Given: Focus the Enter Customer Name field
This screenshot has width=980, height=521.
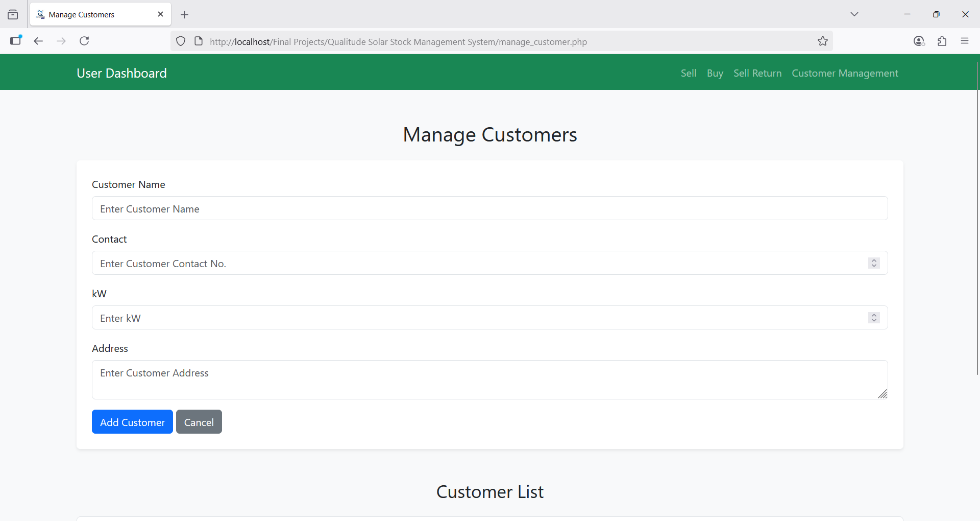Looking at the screenshot, I should tap(489, 208).
